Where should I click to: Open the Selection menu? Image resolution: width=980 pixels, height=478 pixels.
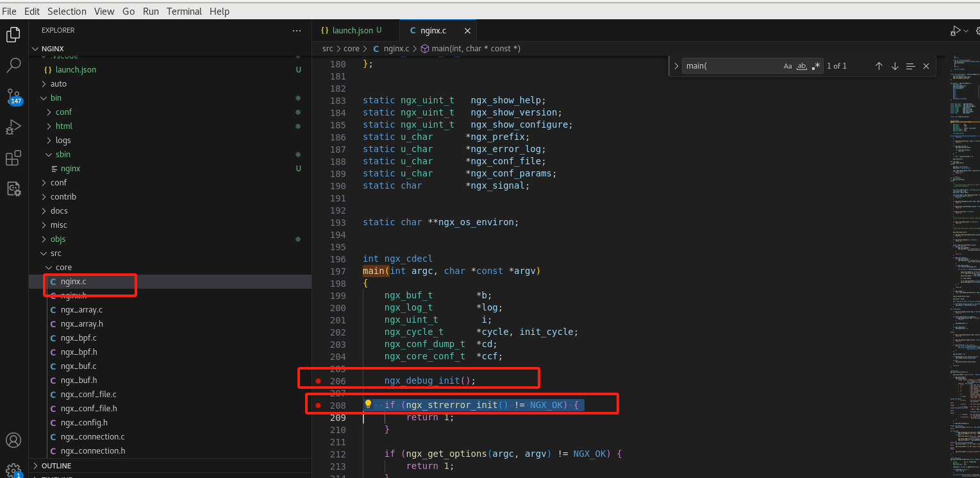pos(67,12)
